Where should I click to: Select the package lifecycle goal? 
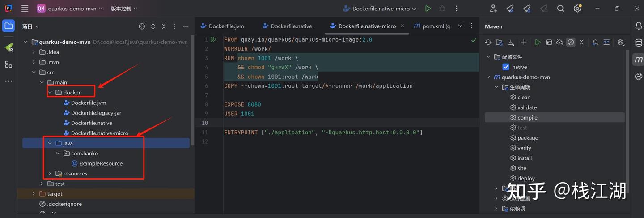click(527, 138)
